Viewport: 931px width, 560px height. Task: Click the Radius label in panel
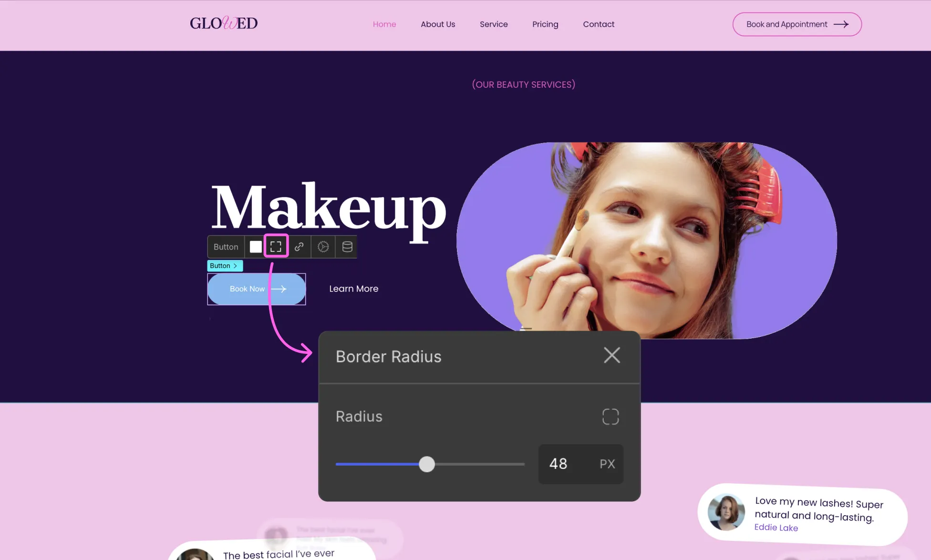(359, 416)
